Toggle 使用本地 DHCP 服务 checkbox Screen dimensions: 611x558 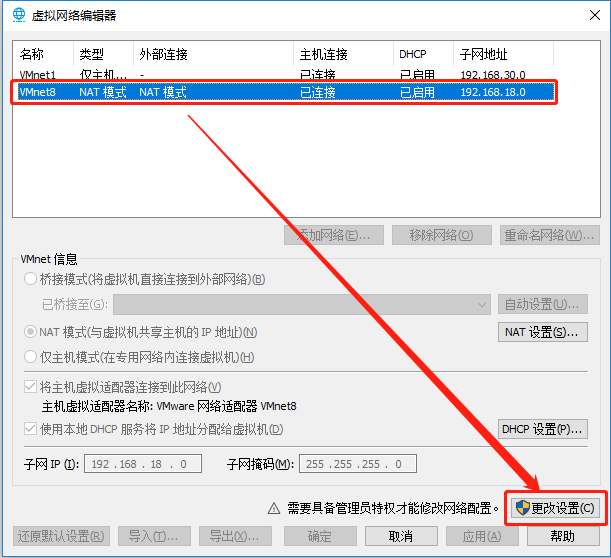[x=30, y=429]
